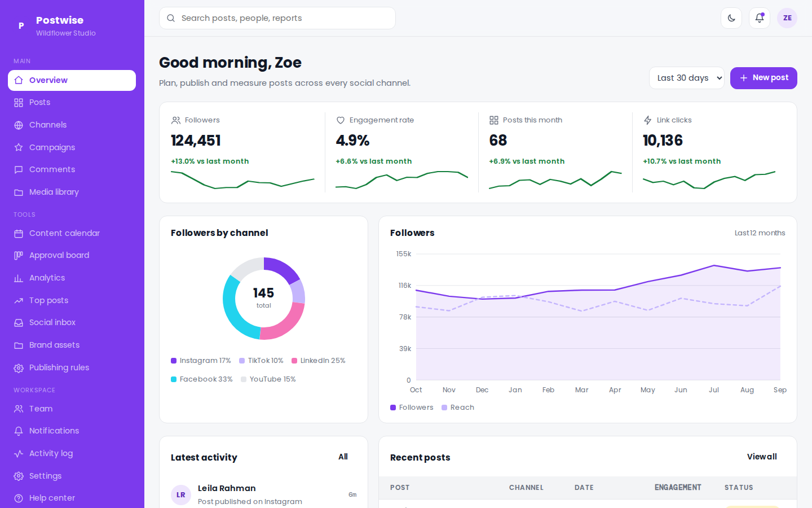Click the 68 posts this month value
Viewport: 812px width, 508px height.
click(498, 141)
